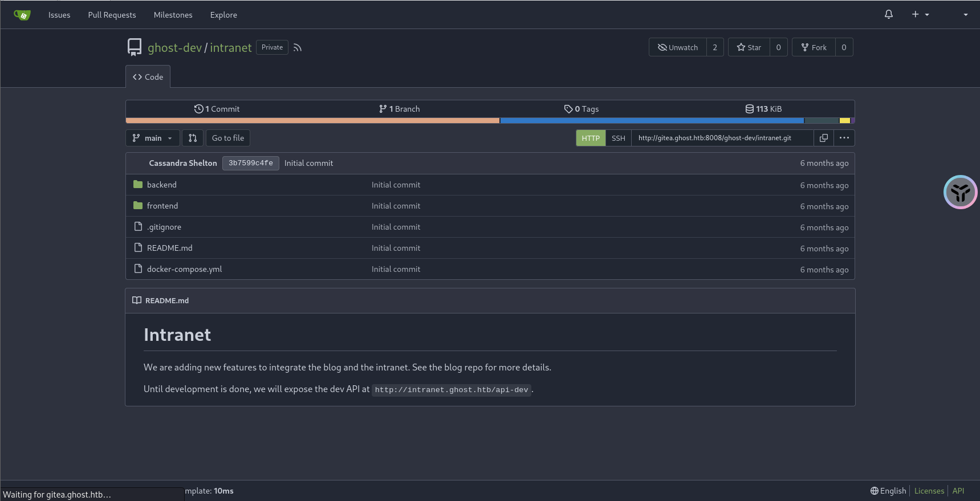This screenshot has height=501, width=980.
Task: Open the docker-compose.yml file
Action: click(184, 269)
